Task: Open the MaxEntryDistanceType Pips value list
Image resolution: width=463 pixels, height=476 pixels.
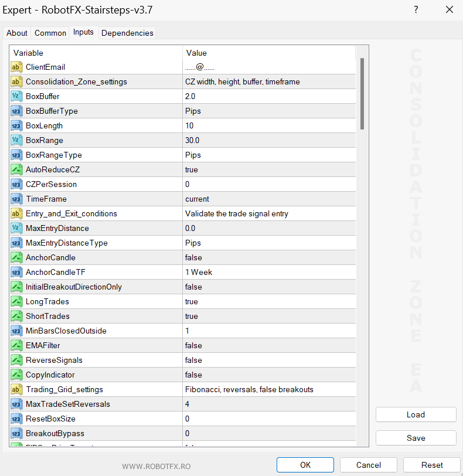Action: click(x=269, y=243)
